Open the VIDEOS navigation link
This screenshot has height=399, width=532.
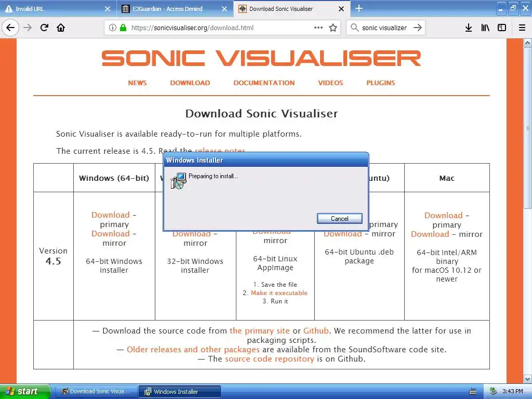(330, 83)
